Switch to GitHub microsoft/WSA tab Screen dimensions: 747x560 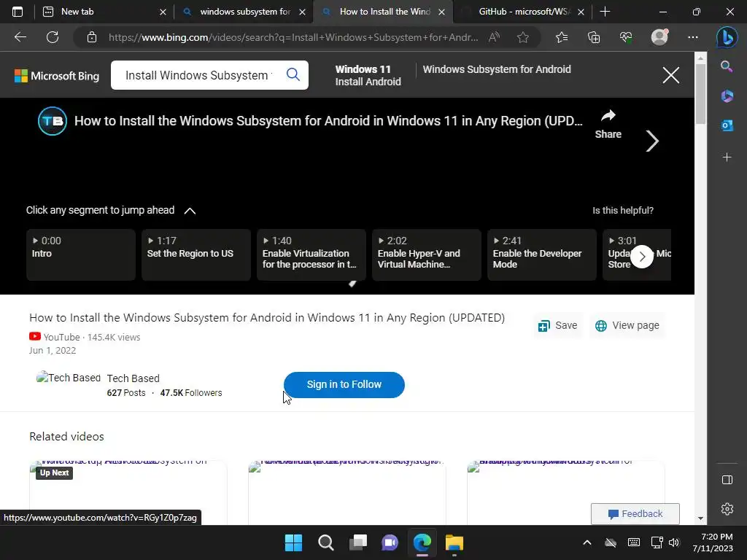point(524,12)
